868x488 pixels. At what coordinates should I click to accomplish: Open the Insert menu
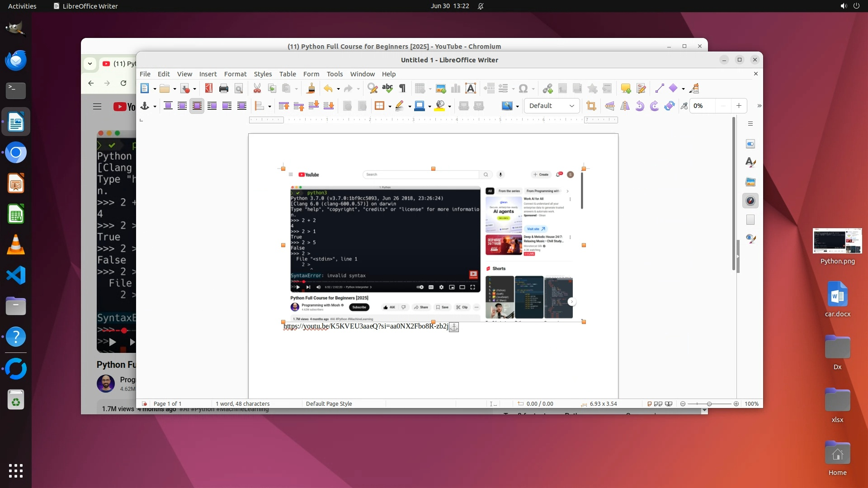[208, 74]
